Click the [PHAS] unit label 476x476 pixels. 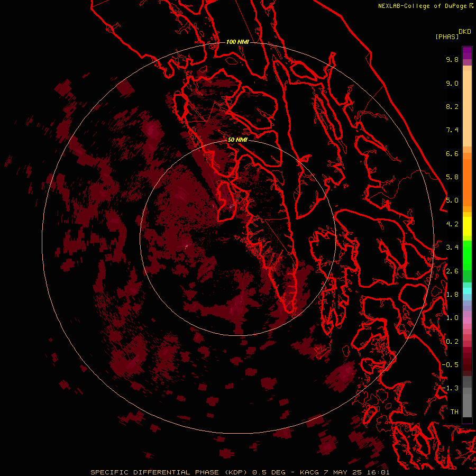tap(447, 36)
